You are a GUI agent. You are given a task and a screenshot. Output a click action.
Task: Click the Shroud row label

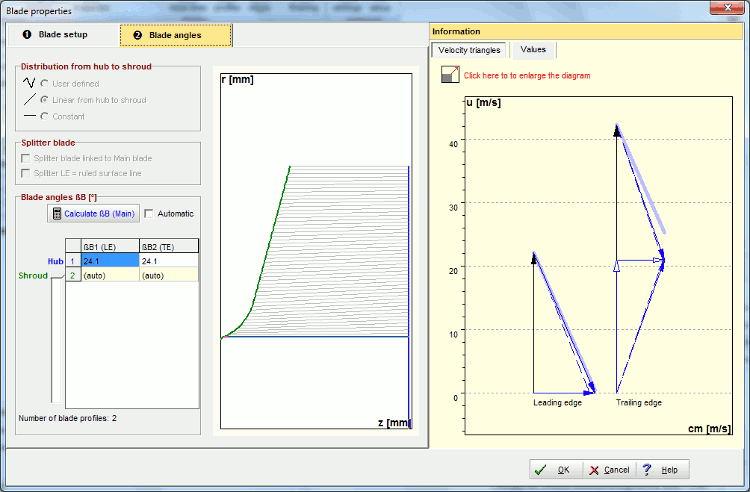33,276
